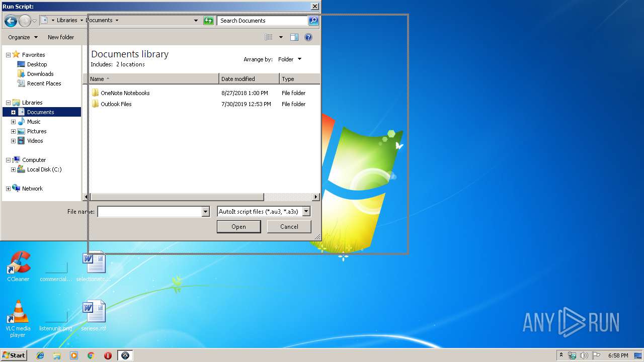Click the search magnifier icon

coord(313,21)
